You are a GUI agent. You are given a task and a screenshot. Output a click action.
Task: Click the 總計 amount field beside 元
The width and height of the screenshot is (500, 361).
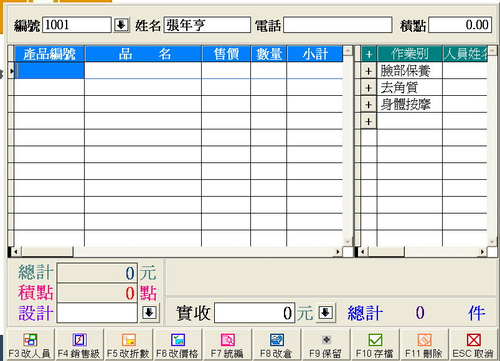[x=97, y=273]
